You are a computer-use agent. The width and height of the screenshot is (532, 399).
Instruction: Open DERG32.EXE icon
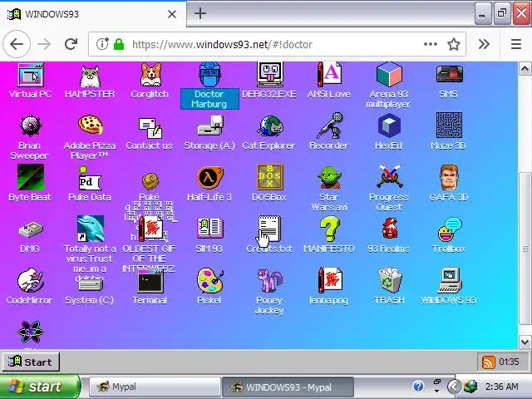coord(269,74)
